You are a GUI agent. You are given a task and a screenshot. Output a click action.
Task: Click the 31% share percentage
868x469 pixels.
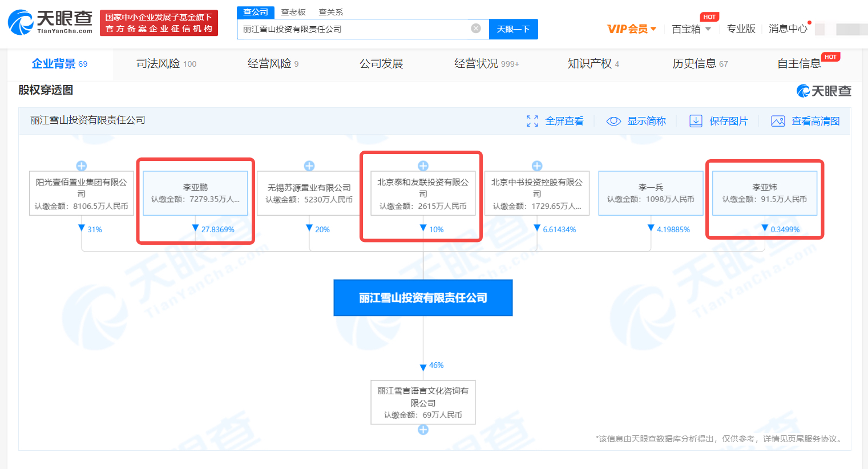(x=95, y=229)
